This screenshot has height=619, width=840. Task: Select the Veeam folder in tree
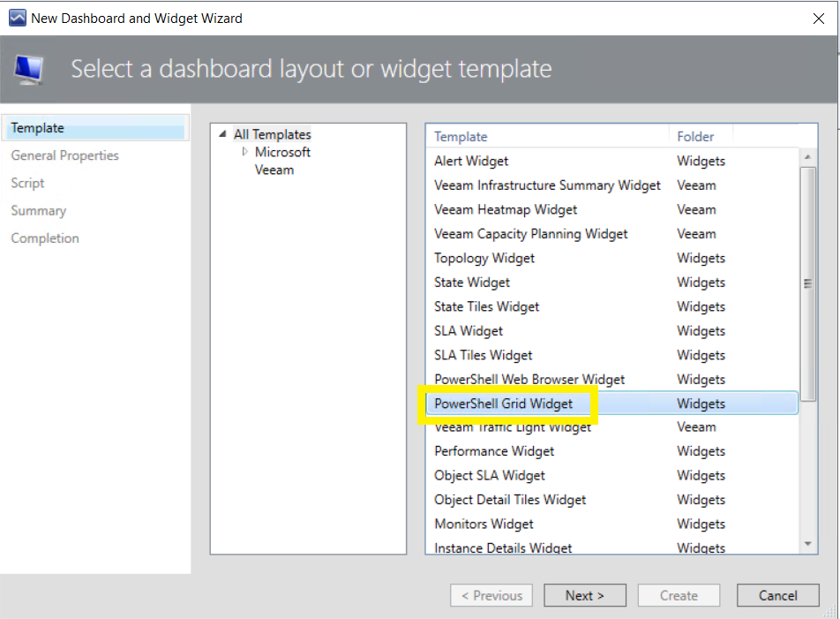click(274, 170)
